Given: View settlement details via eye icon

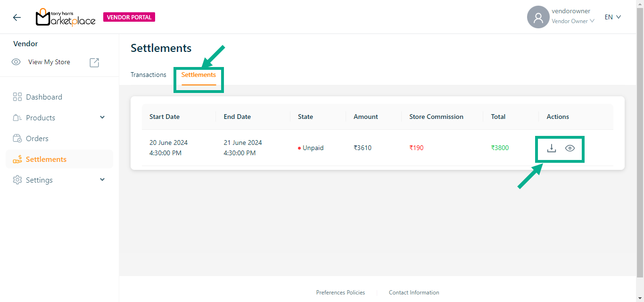Looking at the screenshot, I should tap(570, 148).
